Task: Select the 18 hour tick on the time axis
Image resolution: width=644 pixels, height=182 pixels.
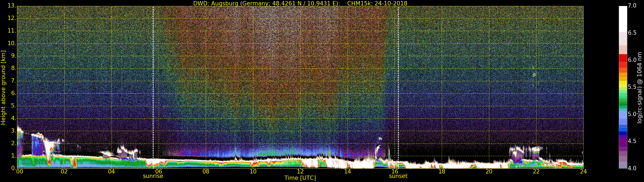Action: (442, 171)
